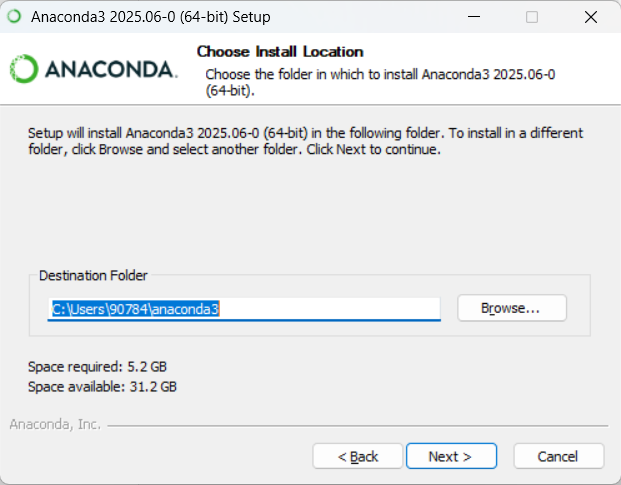The image size is (621, 485).
Task: Click the greyed-out maximize button
Action: tap(532, 17)
